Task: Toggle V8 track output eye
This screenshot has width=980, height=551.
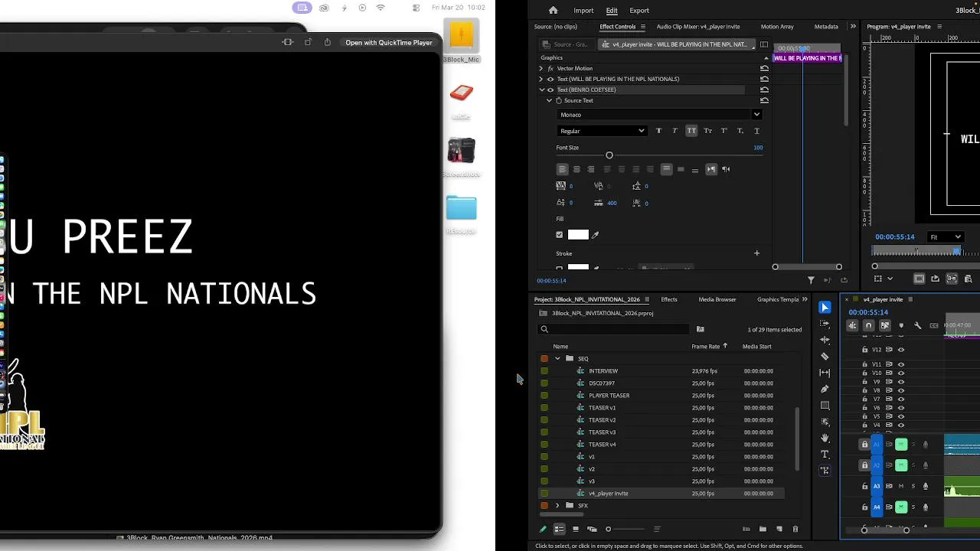Action: (900, 390)
